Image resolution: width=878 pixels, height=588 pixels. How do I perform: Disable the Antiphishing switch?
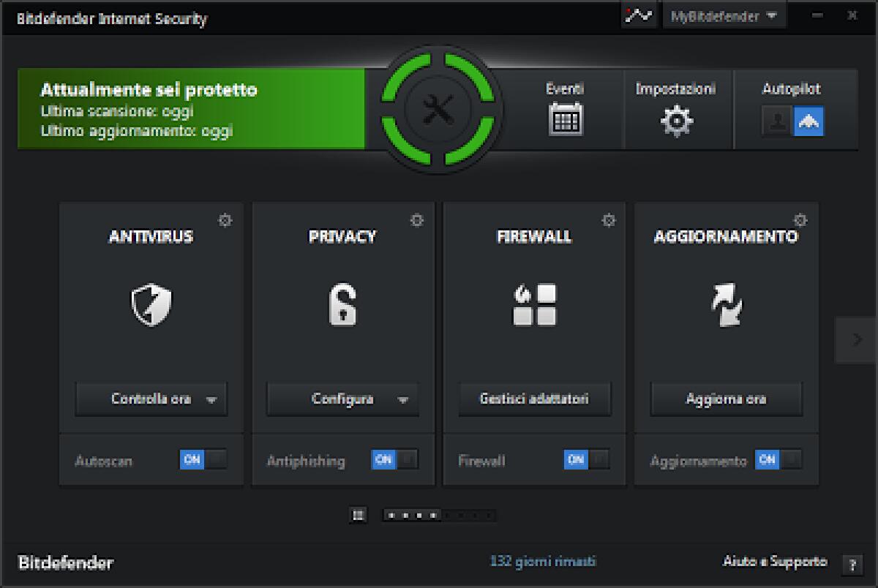395,461
